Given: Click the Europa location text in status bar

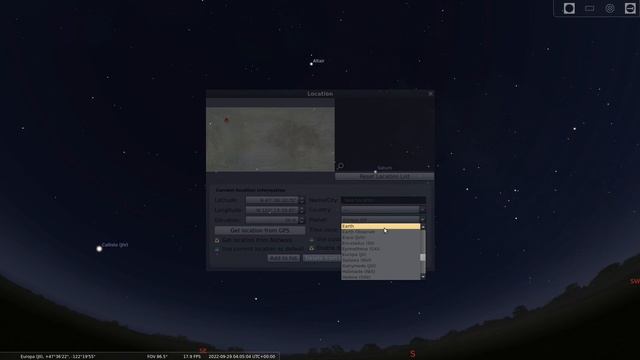Looking at the screenshot, I should [x=58, y=356].
